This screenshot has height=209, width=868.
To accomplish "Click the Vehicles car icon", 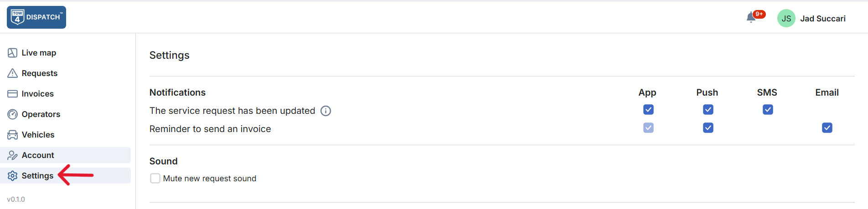I will point(13,135).
